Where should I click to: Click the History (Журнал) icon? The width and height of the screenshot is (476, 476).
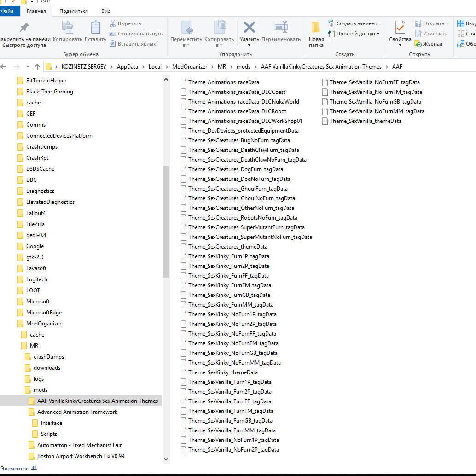418,44
